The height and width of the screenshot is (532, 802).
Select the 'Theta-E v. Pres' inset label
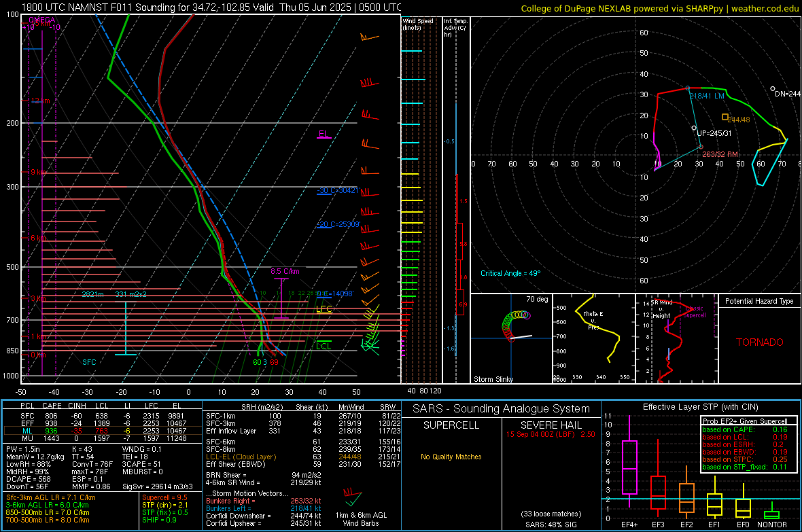coord(593,320)
